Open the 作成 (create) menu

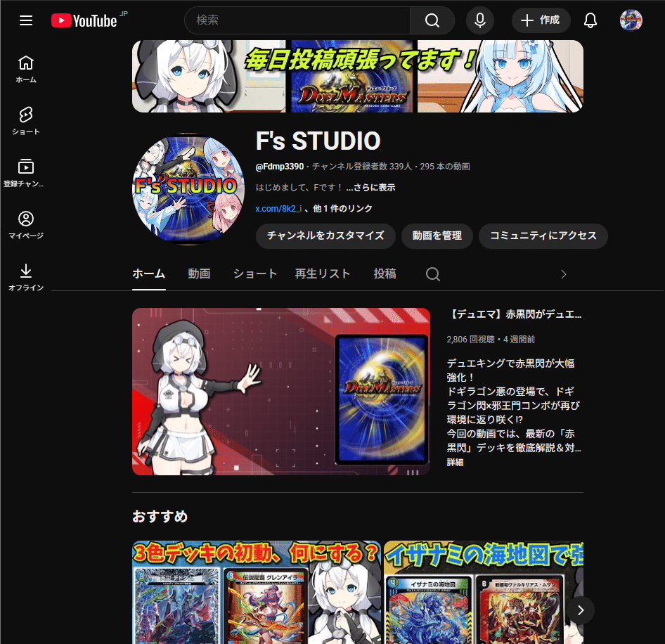(x=541, y=20)
